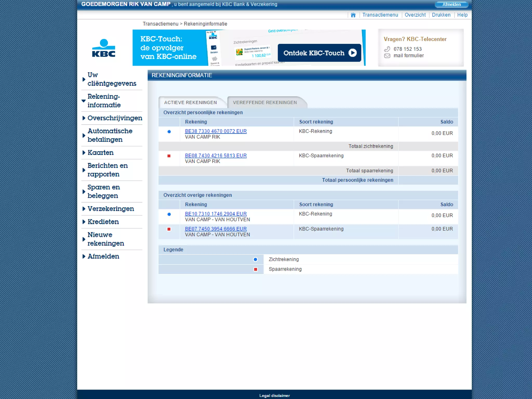Expand the Kredieten arrow
The image size is (532, 399).
pos(84,222)
